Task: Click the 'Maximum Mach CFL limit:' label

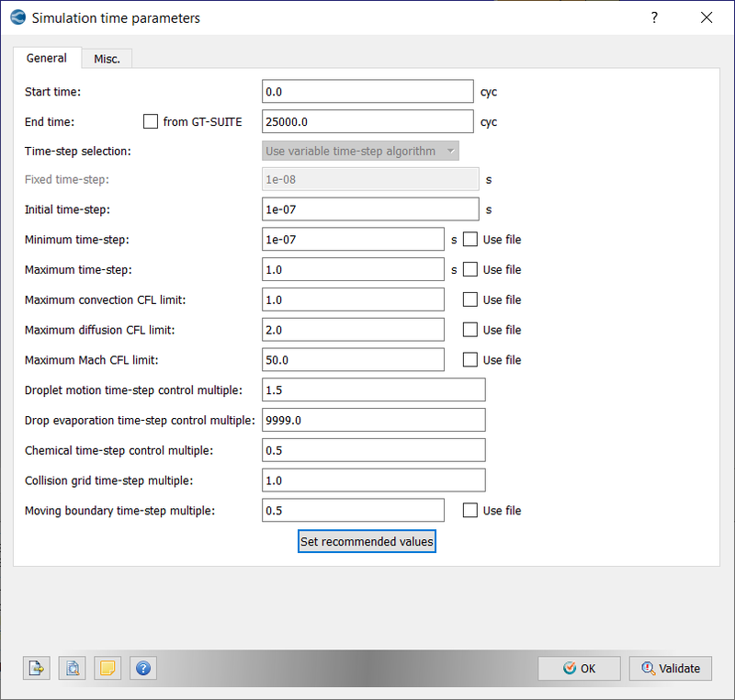Action: click(91, 360)
